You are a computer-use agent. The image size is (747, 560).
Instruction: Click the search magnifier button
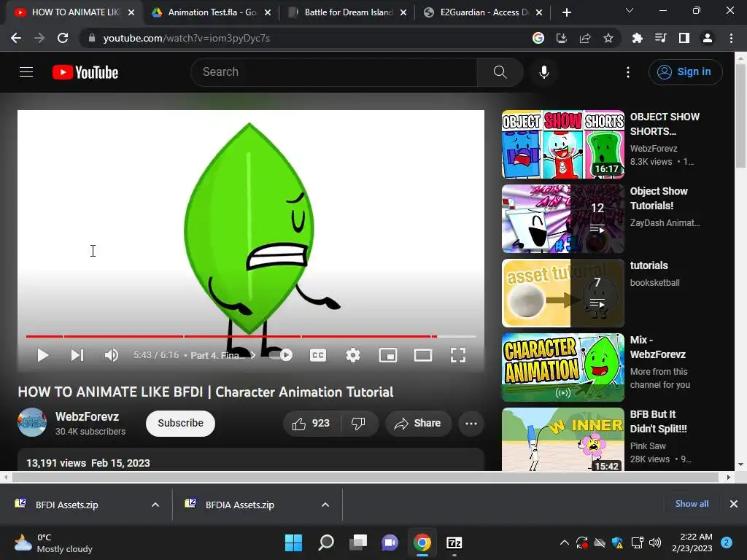(500, 72)
